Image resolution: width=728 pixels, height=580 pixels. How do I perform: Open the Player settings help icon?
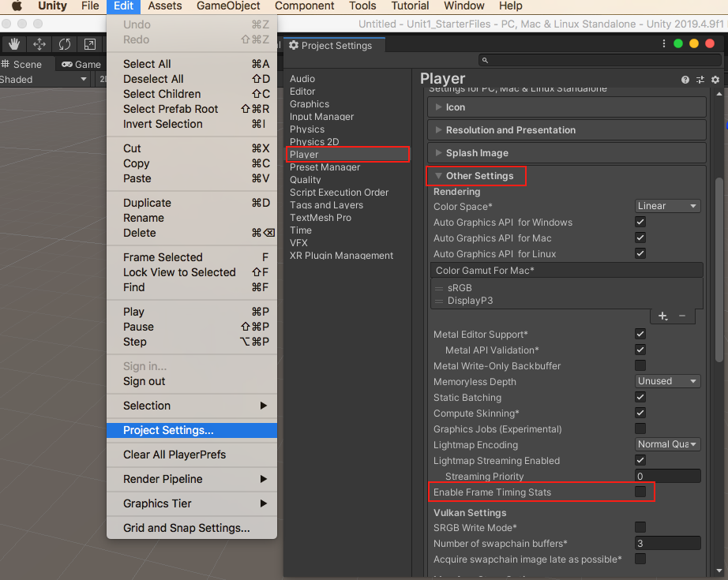685,79
